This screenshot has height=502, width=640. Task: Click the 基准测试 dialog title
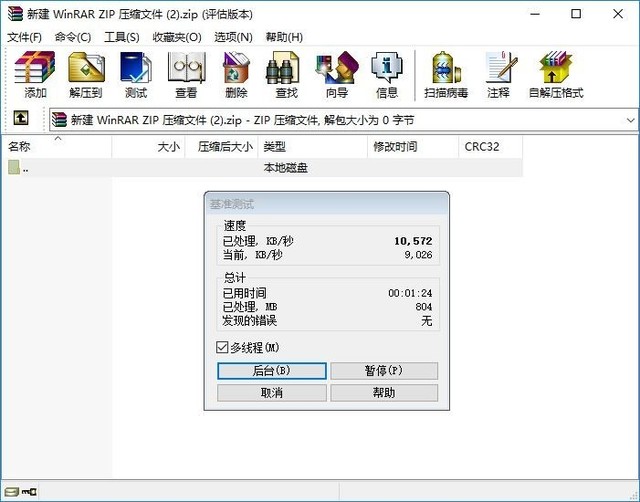[231, 204]
